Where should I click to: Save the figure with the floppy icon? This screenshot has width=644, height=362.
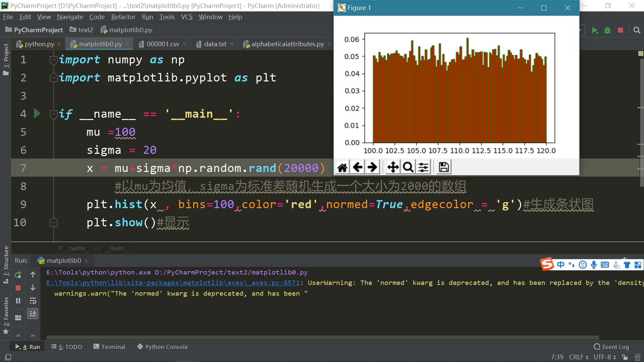[x=443, y=167]
